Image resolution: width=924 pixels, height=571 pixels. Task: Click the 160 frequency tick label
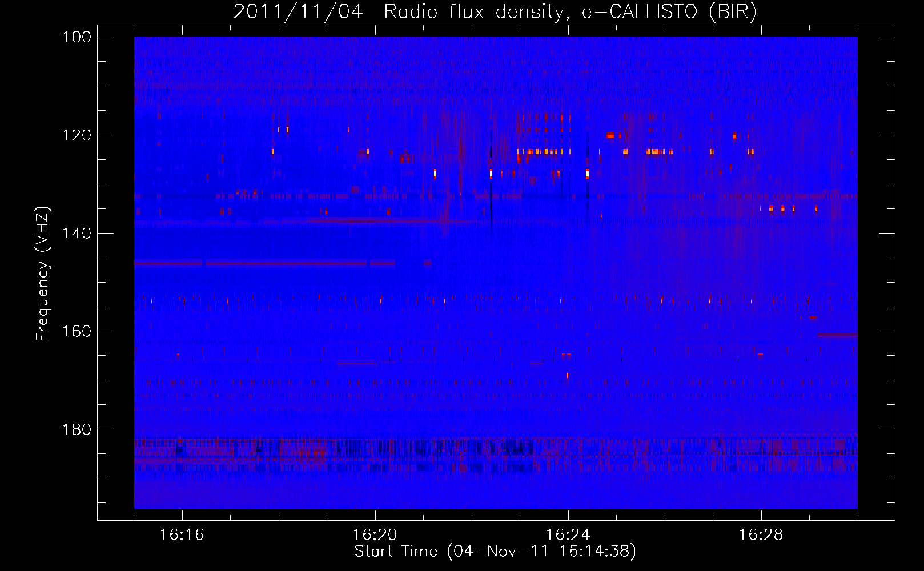pyautogui.click(x=76, y=331)
